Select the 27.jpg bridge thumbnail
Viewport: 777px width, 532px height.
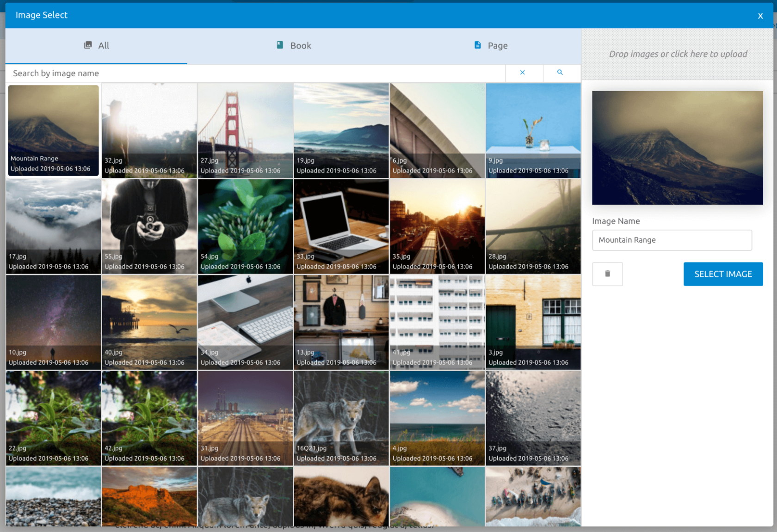point(245,130)
